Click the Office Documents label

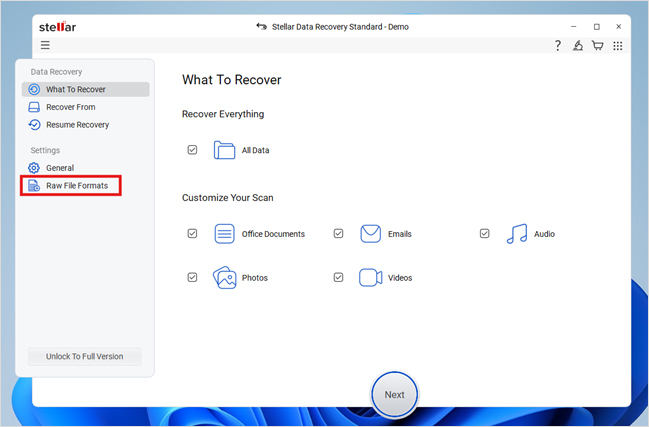pos(273,234)
